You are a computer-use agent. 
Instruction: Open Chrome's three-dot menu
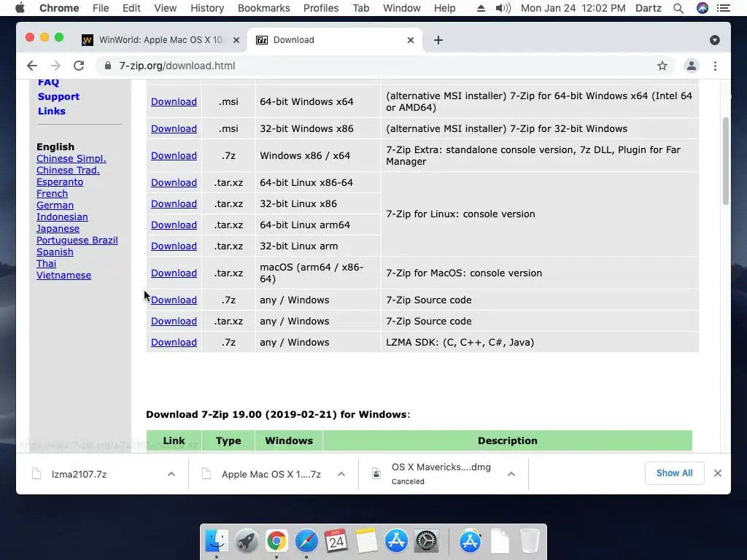715,66
